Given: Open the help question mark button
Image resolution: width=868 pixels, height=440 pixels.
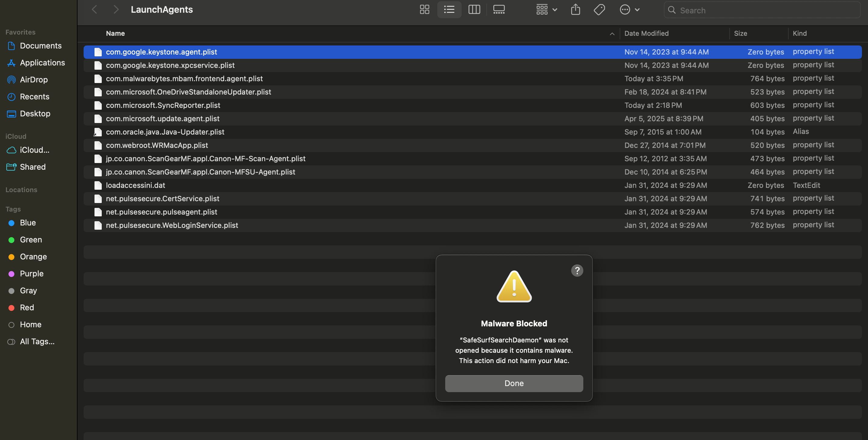Looking at the screenshot, I should (x=577, y=270).
